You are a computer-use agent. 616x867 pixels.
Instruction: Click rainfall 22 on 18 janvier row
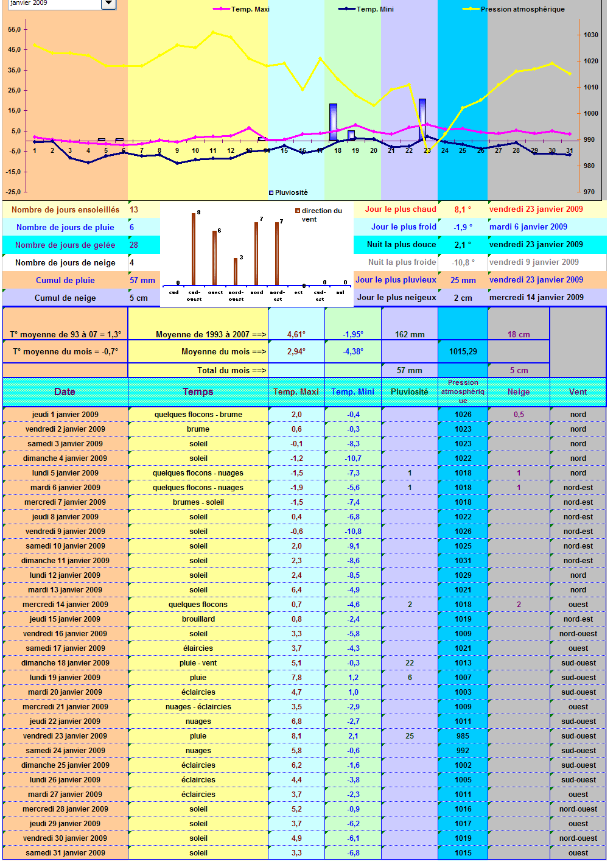[x=410, y=663]
